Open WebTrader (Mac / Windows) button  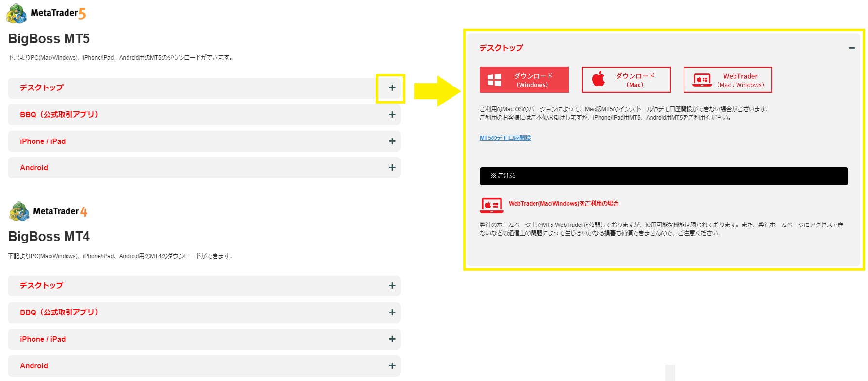pos(728,80)
